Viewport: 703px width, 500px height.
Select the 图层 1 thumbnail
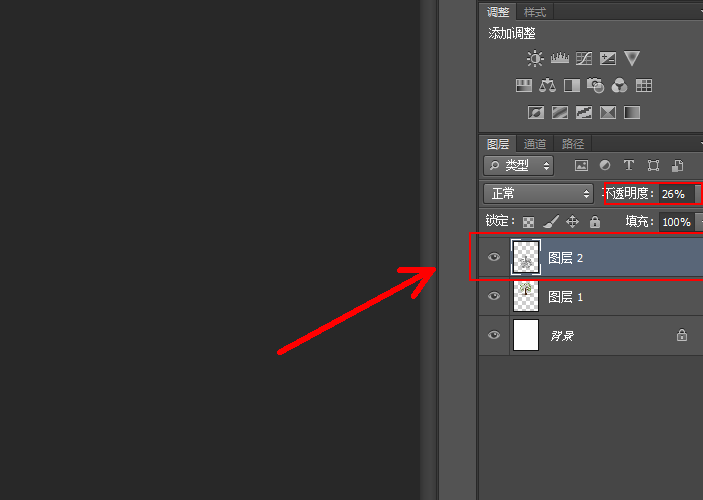click(x=526, y=296)
